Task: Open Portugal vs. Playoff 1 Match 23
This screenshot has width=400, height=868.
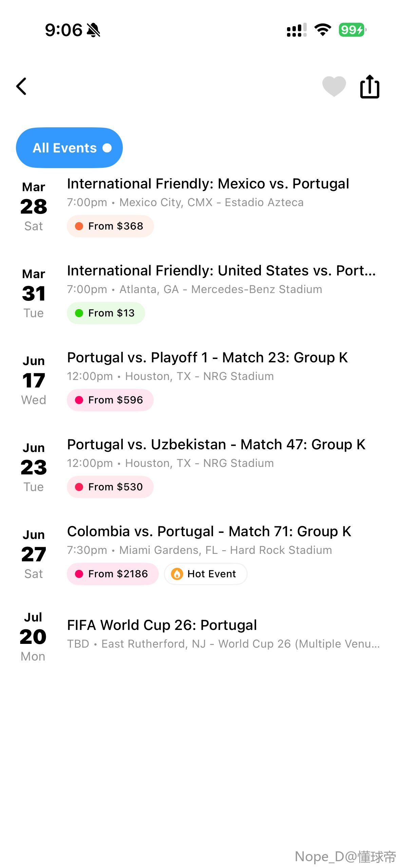Action: pyautogui.click(x=207, y=358)
